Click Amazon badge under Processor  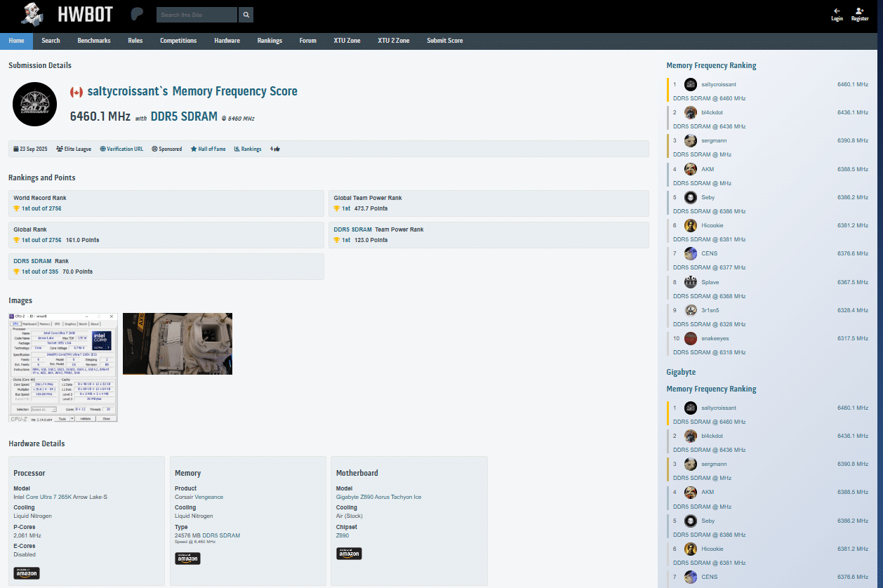(27, 573)
